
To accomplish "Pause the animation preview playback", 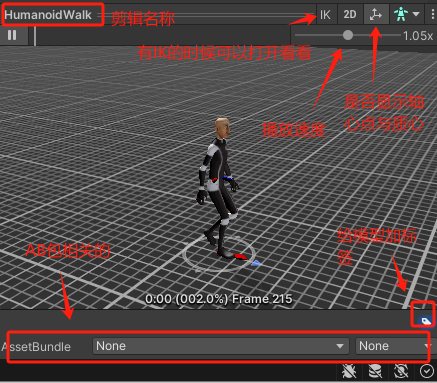I will coord(12,35).
